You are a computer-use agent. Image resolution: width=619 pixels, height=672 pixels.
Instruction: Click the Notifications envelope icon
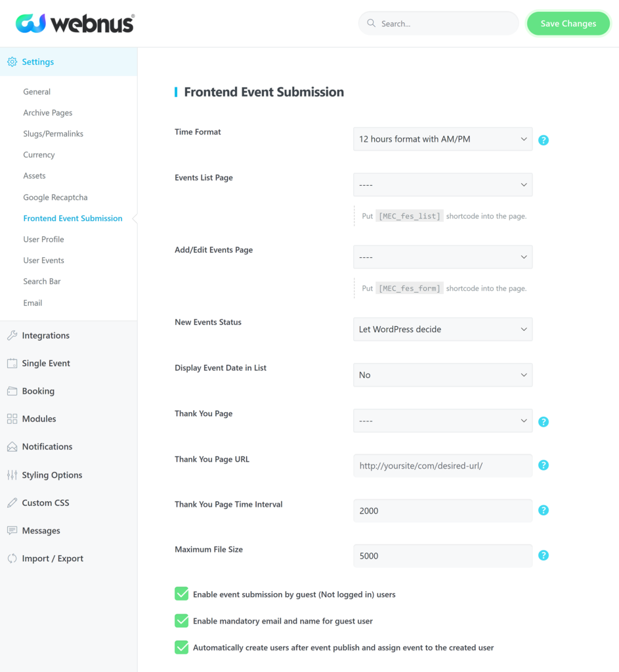click(x=12, y=446)
